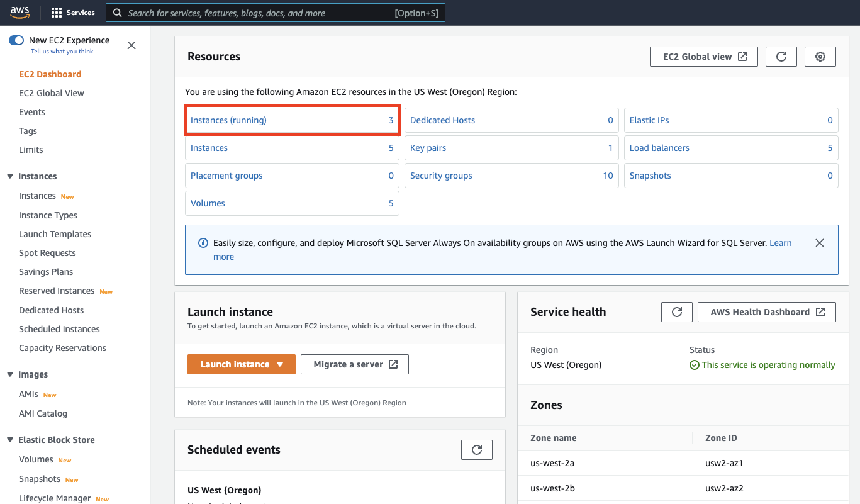This screenshot has width=860, height=504.
Task: Open Reserved Instances in sidebar
Action: pos(57,291)
